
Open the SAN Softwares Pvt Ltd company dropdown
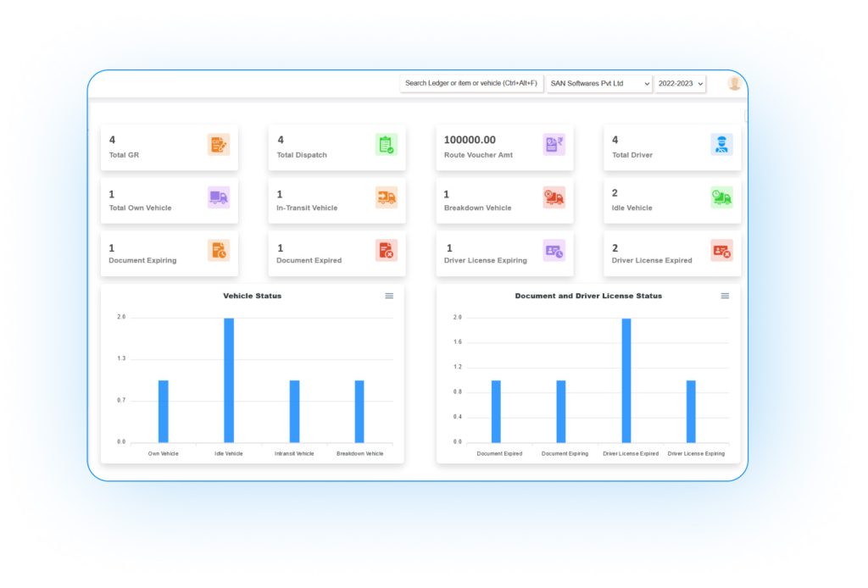coord(598,83)
